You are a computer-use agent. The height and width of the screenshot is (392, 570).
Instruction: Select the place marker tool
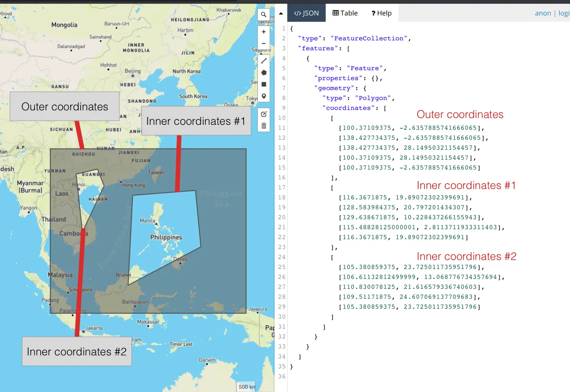pyautogui.click(x=264, y=96)
